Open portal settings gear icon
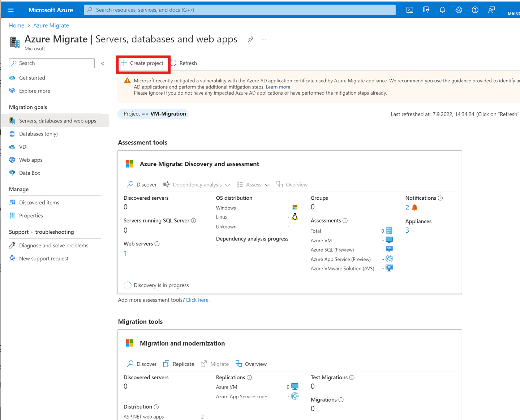Viewport: 520px width, 420px height. pos(459,10)
